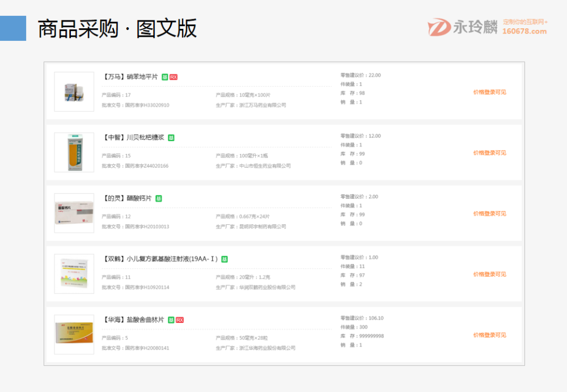Click the green 基 badge on 硝苯地平片
This screenshot has height=392, width=567.
(x=165, y=77)
